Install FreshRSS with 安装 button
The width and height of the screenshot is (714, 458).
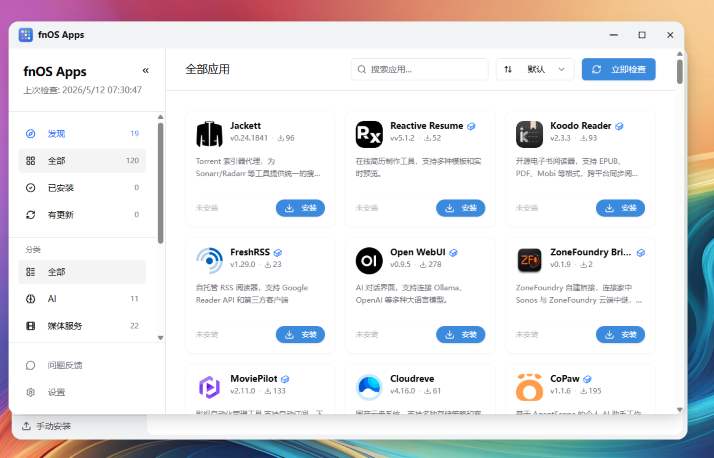(x=300, y=335)
